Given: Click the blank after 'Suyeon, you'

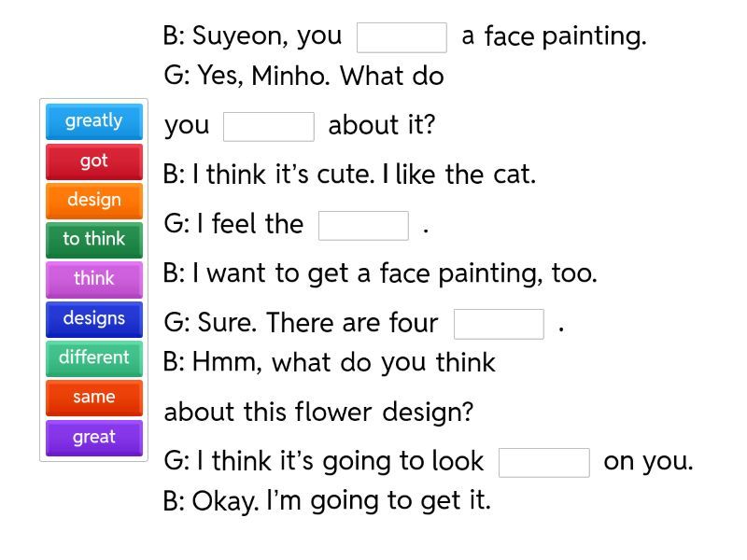Looking at the screenshot, I should pos(402,38).
